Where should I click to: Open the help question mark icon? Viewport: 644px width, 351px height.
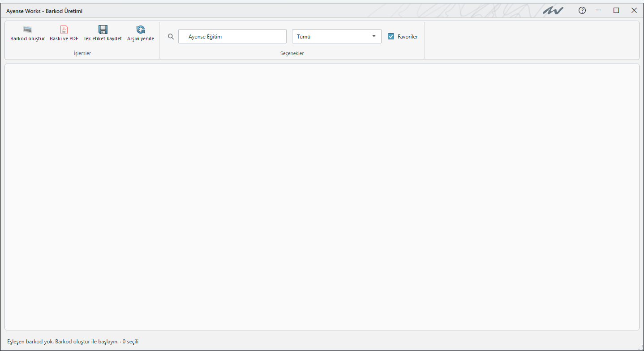tap(582, 10)
